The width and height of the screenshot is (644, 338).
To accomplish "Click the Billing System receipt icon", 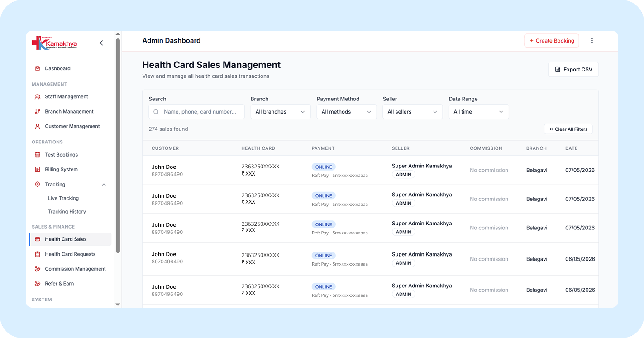I will pyautogui.click(x=38, y=170).
